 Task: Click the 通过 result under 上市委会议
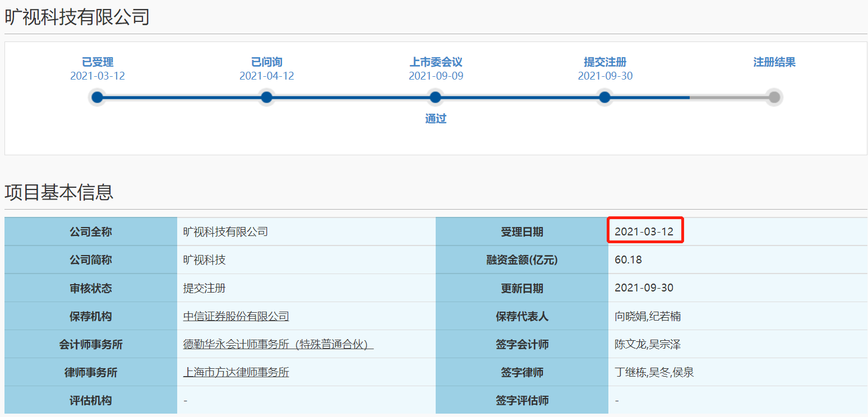(436, 119)
